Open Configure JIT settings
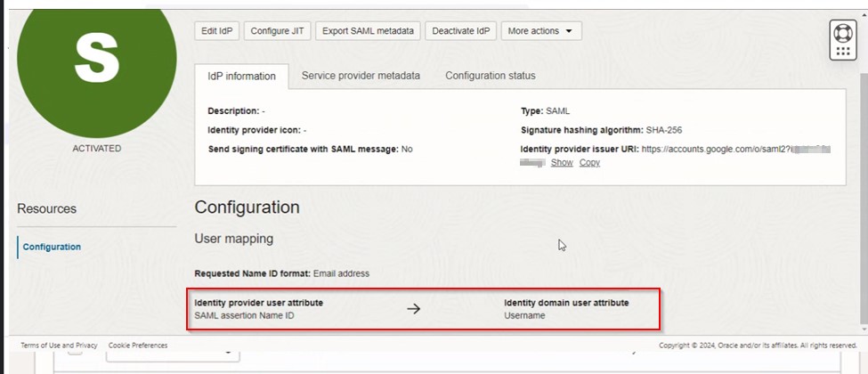 pos(276,31)
